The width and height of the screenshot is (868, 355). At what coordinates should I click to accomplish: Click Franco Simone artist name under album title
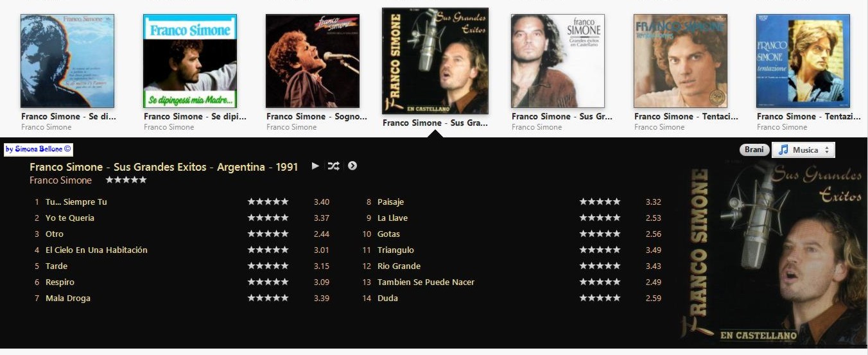[60, 180]
